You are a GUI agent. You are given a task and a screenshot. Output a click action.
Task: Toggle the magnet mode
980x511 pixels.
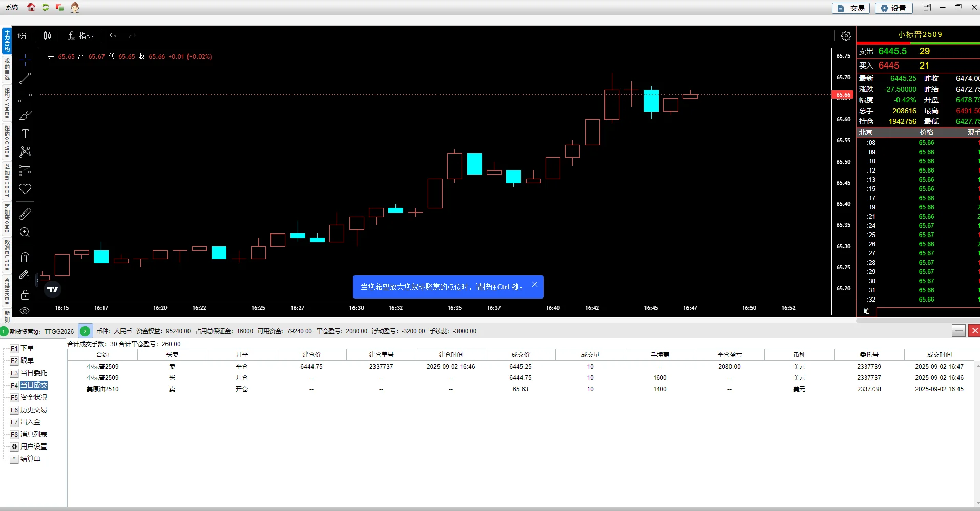(x=25, y=258)
